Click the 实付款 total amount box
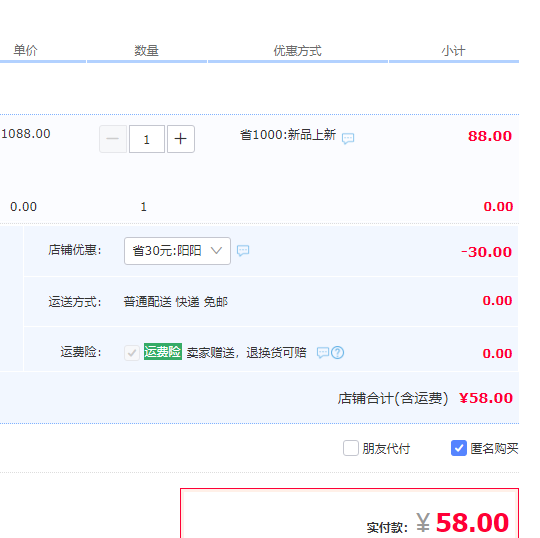Image resolution: width=540 pixels, height=538 pixels. click(x=349, y=513)
